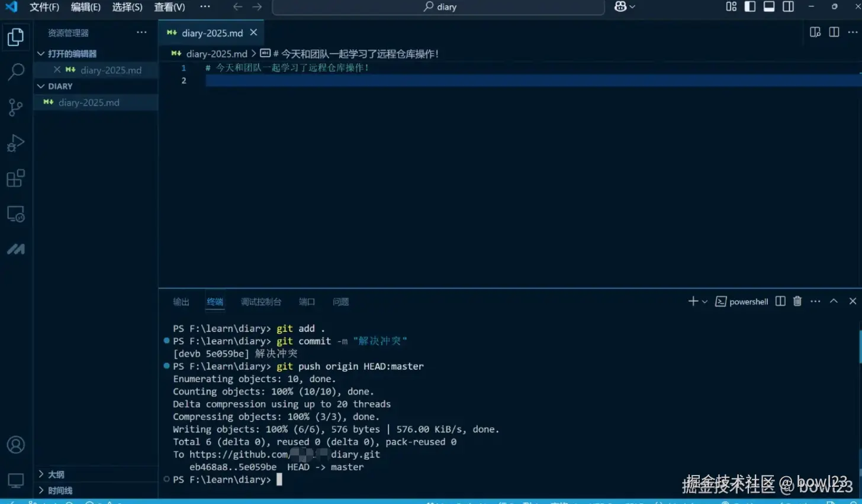Image resolution: width=862 pixels, height=504 pixels.
Task: Show more menu bar items
Action: [205, 7]
